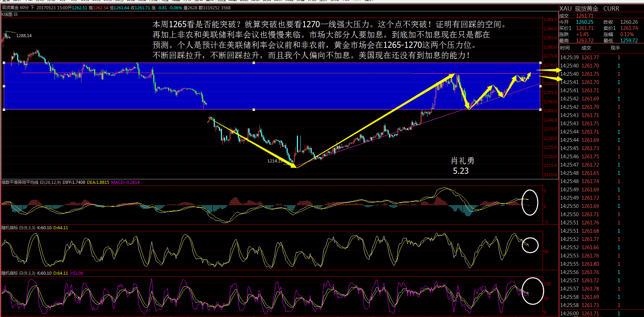Click the top-middle handle of the blue rectangle
This screenshot has height=317, width=644.
pos(254,63)
